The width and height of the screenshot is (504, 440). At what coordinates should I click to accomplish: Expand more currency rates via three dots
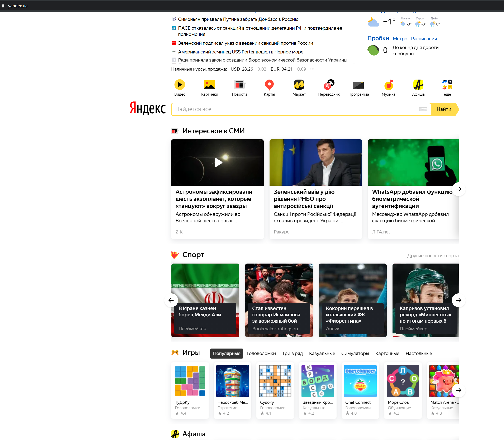[x=312, y=69]
